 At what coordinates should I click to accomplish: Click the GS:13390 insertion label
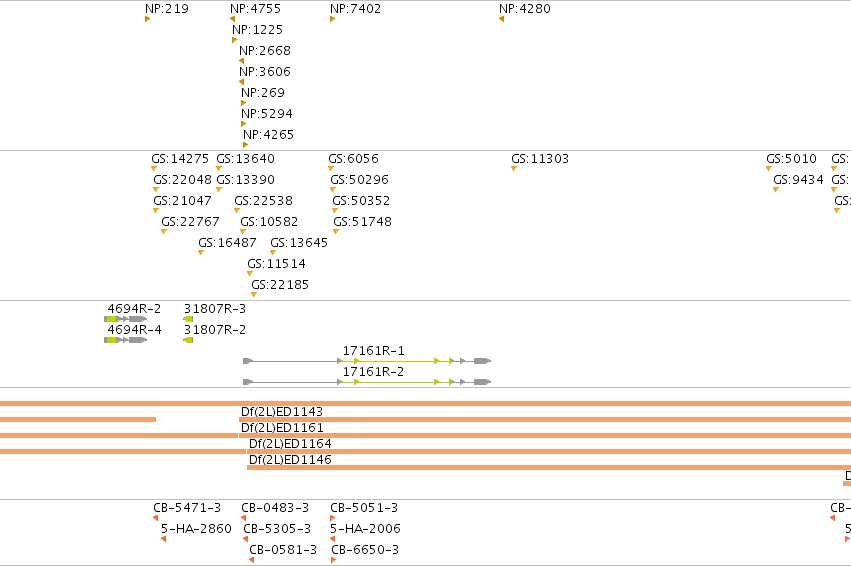pos(245,180)
